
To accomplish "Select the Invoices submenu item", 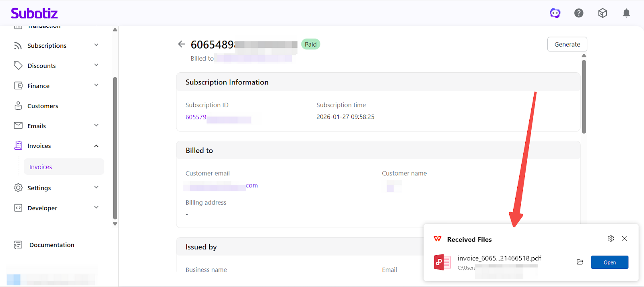I will pos(41,167).
